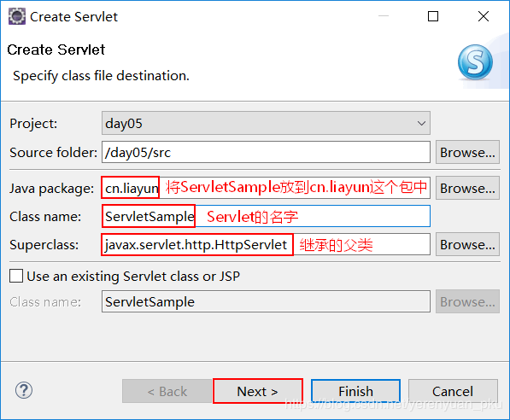The image size is (510, 420).
Task: Minimize the Create Servlet dialog
Action: coord(384,16)
